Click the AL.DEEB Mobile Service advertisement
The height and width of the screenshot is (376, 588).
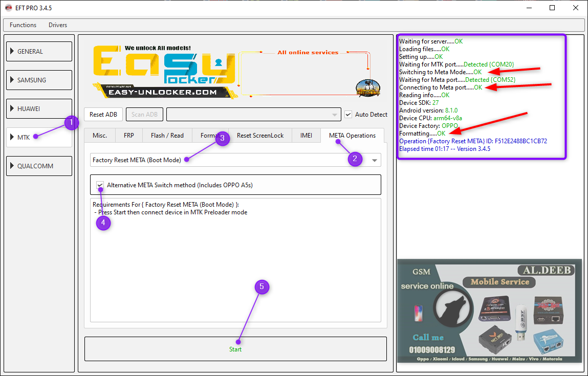tap(489, 311)
